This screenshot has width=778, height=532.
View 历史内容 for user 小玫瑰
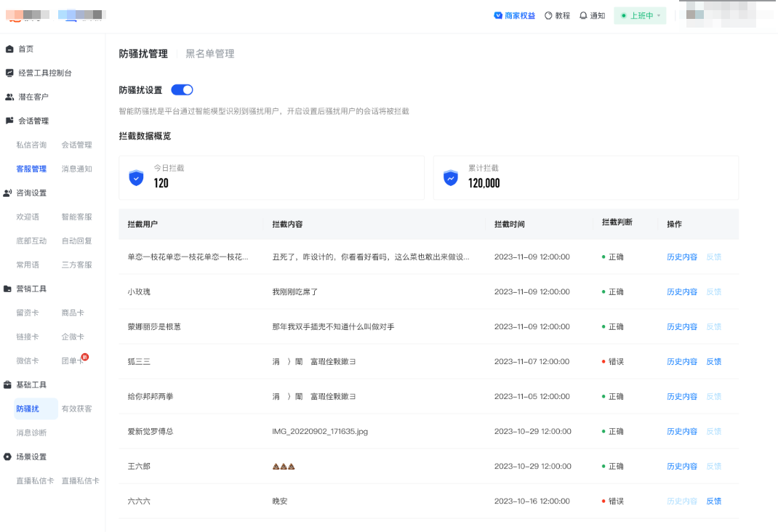click(681, 291)
